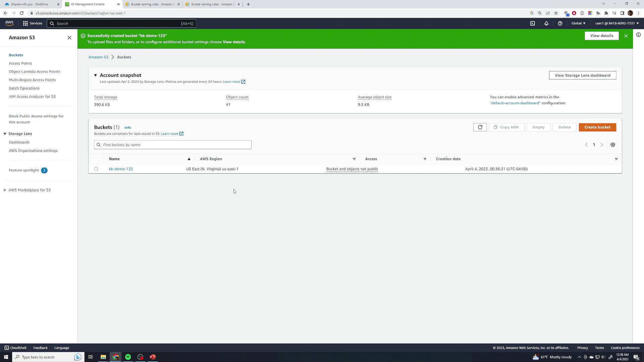Collapse the Account snapshot section
Viewport: 644px width, 362px height.
tap(96, 75)
